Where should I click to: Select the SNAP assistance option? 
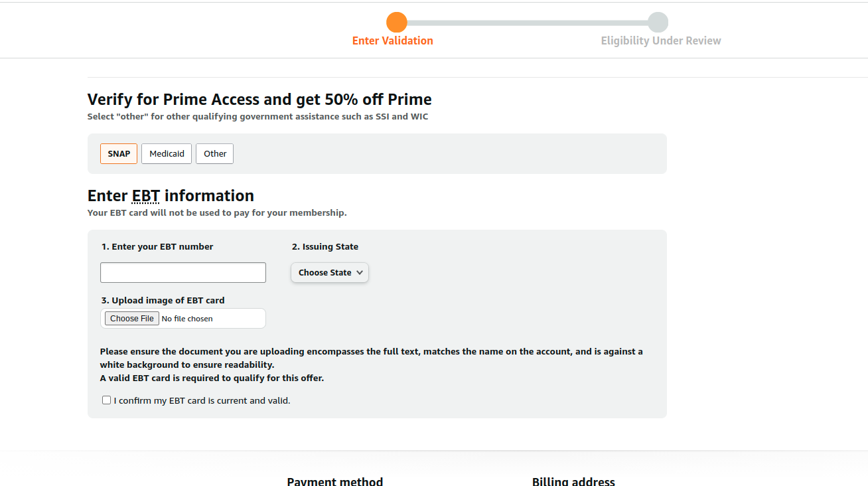119,154
